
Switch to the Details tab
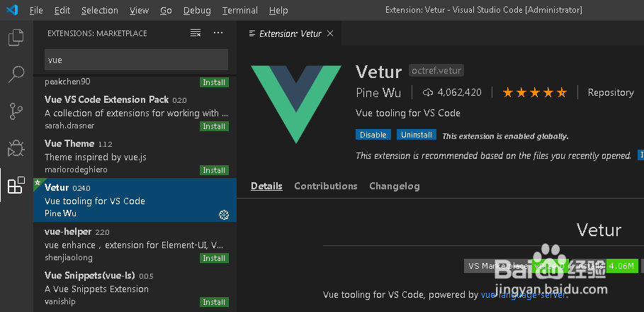point(266,186)
